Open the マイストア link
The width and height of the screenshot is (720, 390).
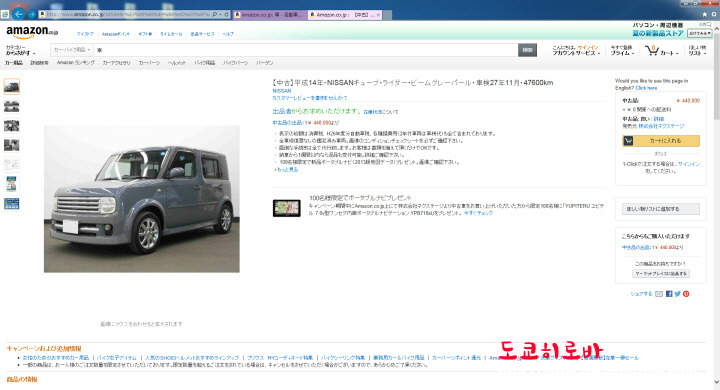tap(85, 34)
